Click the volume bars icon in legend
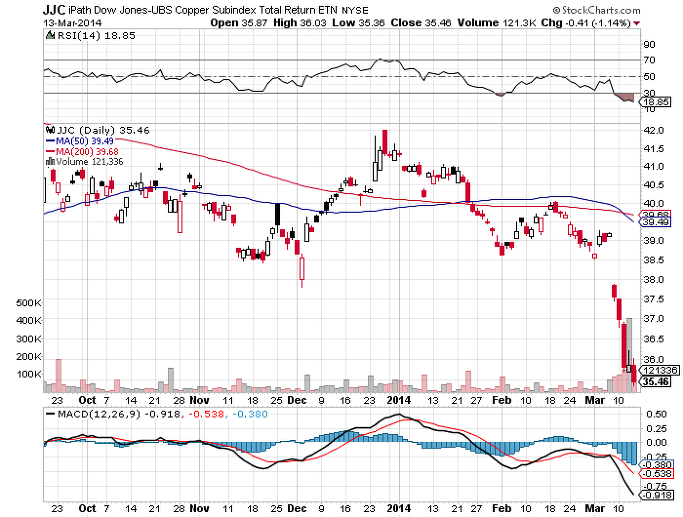 click(x=50, y=162)
